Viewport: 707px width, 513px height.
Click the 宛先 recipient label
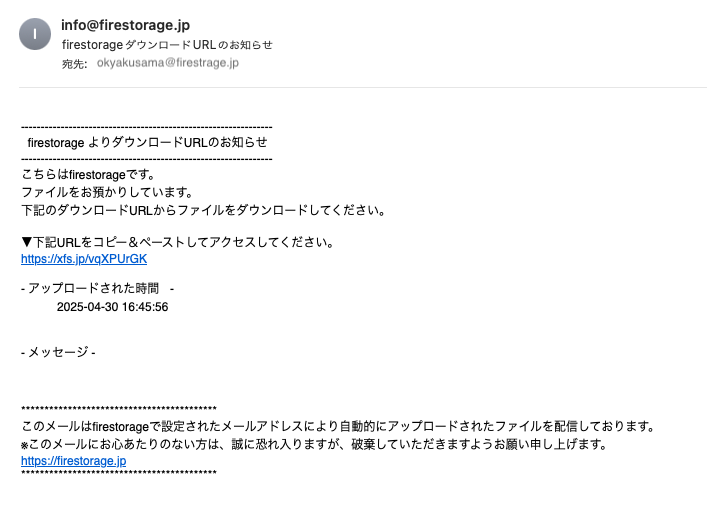(74, 64)
